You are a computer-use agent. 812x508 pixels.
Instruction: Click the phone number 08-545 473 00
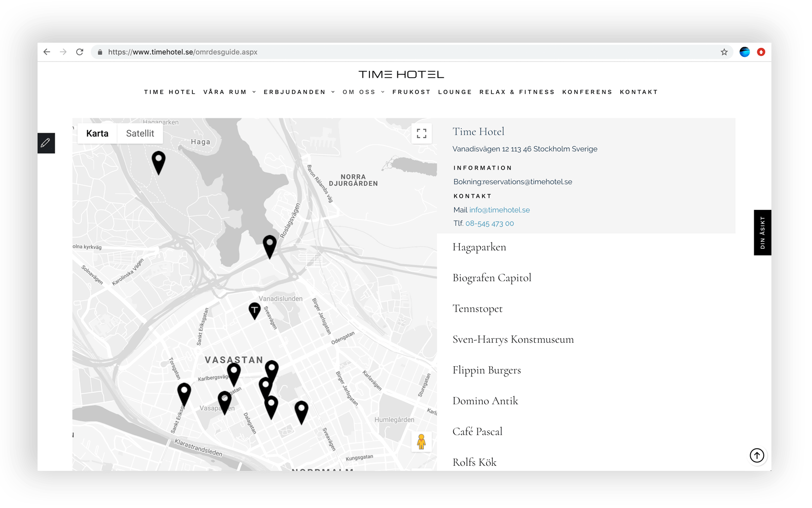point(490,224)
